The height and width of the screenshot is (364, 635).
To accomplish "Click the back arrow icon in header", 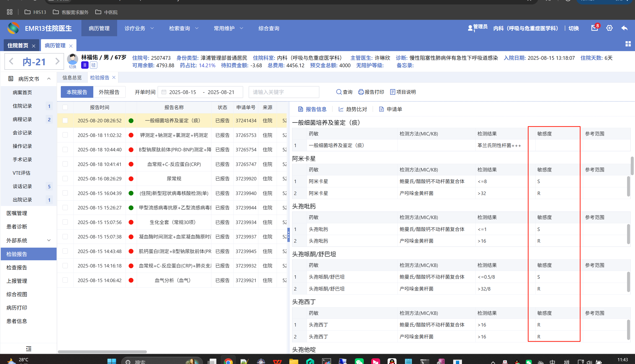I will [624, 28].
